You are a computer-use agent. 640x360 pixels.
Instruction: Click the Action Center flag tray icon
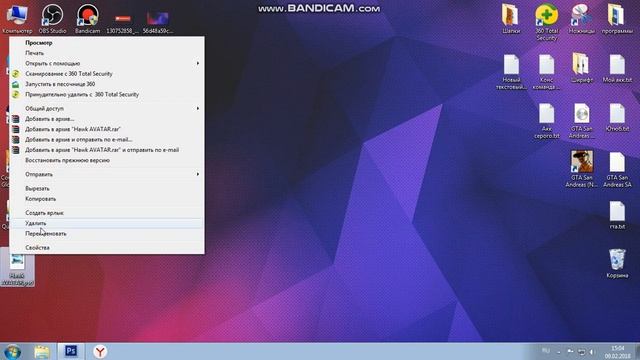click(570, 351)
